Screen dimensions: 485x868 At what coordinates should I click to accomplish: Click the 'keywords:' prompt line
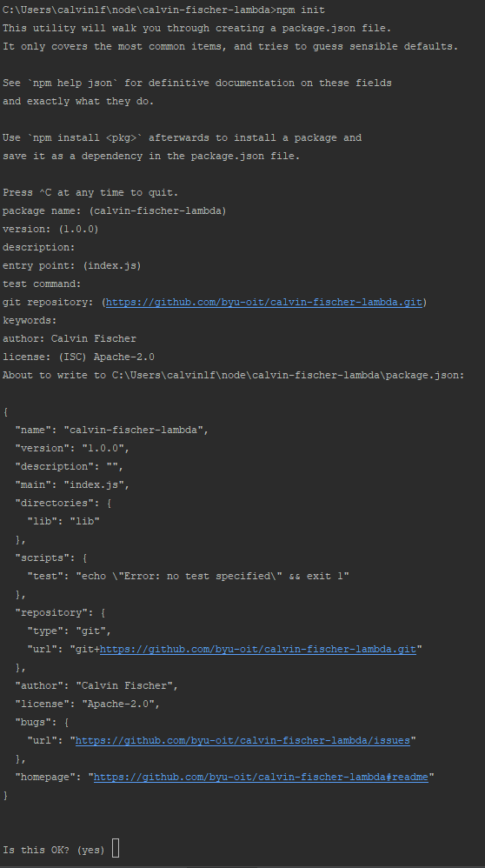tap(30, 321)
